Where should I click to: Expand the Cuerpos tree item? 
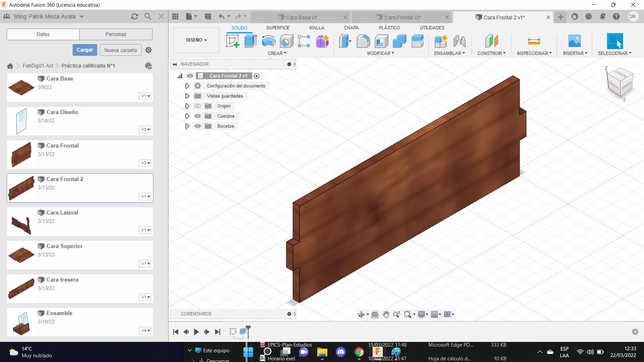coord(186,116)
